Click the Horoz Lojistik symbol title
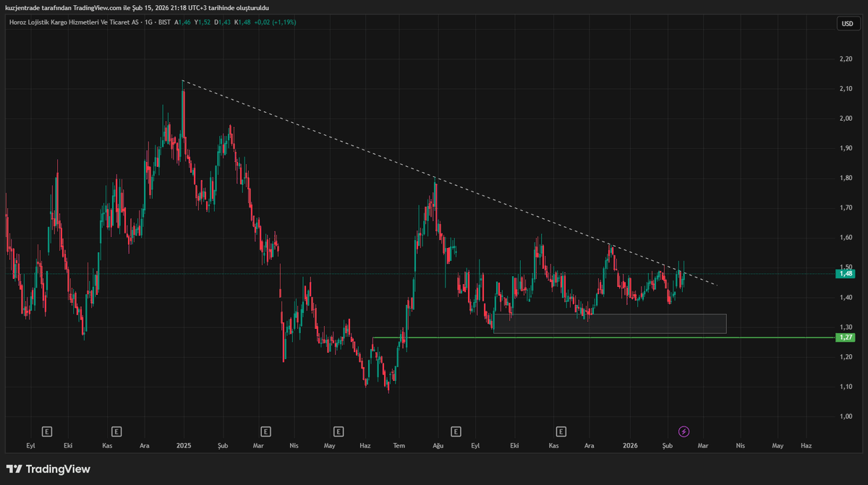868x485 pixels. [x=74, y=22]
